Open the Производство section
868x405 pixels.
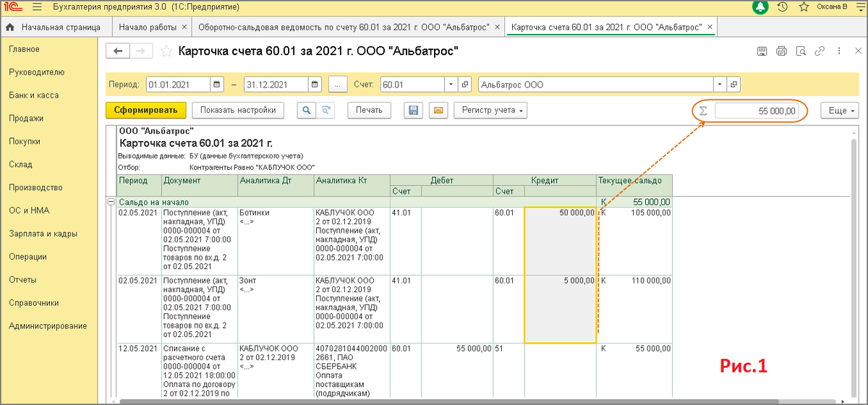pyautogui.click(x=36, y=187)
